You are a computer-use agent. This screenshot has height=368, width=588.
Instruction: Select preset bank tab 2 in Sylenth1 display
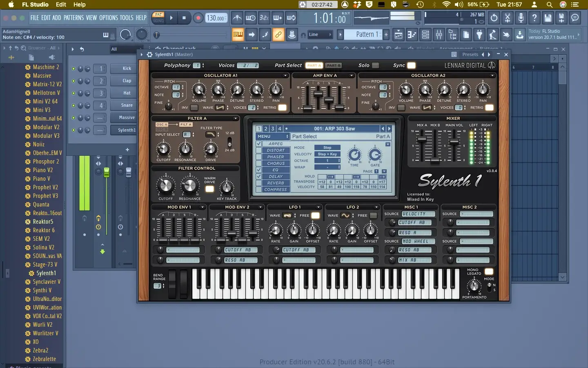266,128
